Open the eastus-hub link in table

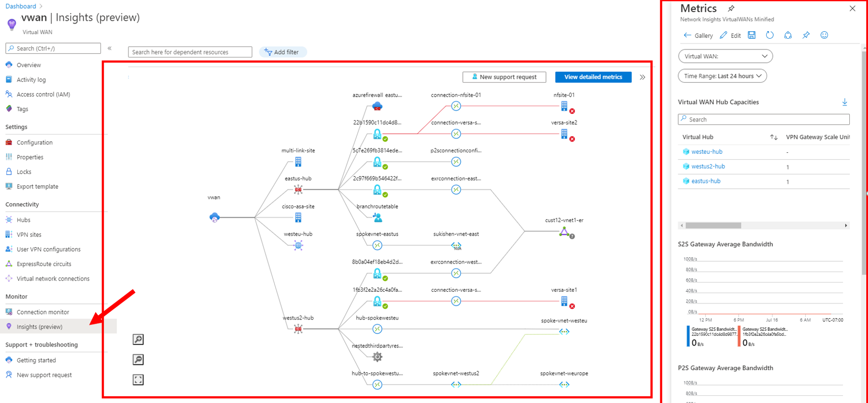pos(706,181)
